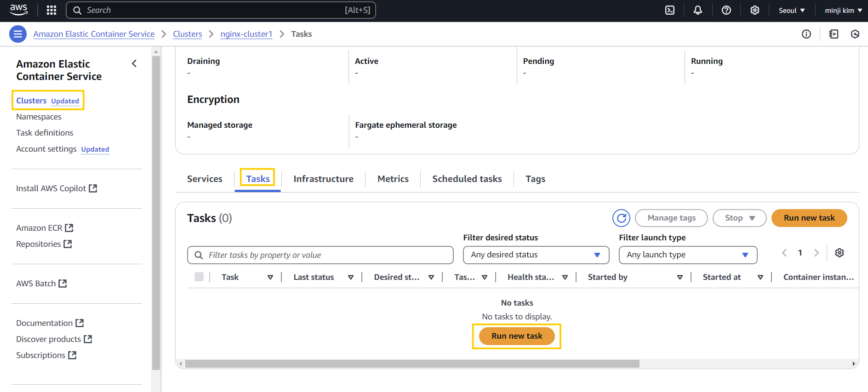868x392 pixels.
Task: Click the hexagon icon in breadcrumb bar
Action: [855, 34]
